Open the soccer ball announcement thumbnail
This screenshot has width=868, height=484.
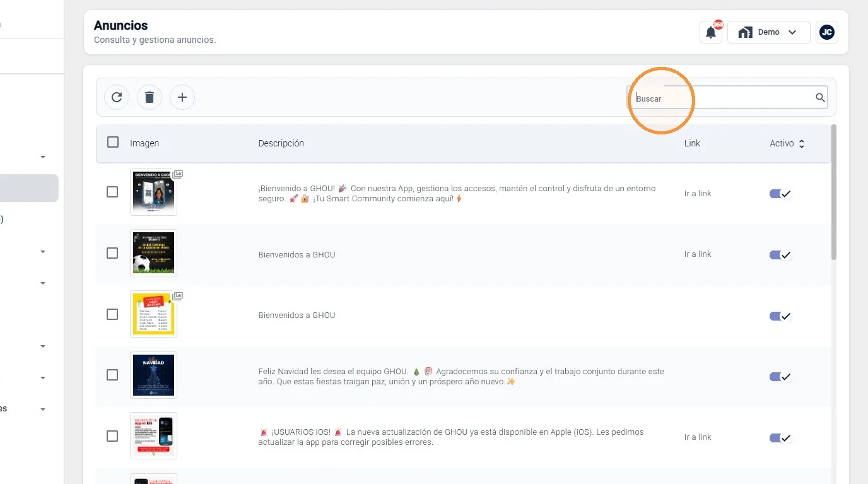coord(153,252)
